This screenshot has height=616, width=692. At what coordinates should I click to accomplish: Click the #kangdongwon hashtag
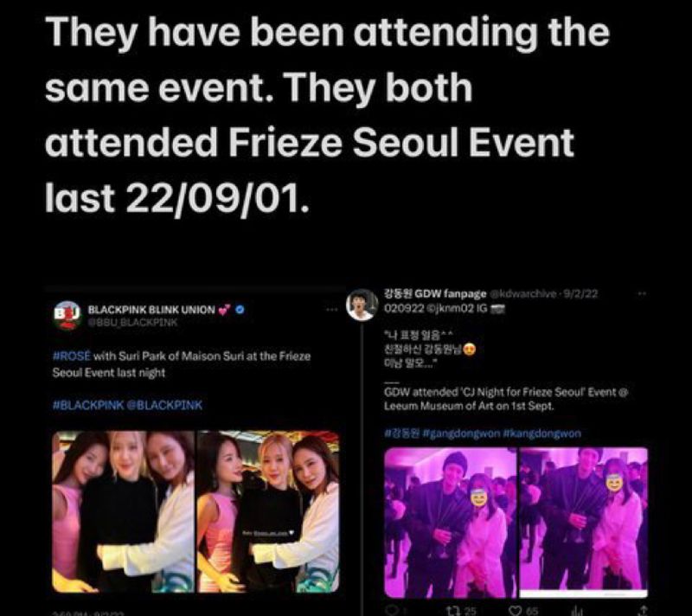(541, 433)
